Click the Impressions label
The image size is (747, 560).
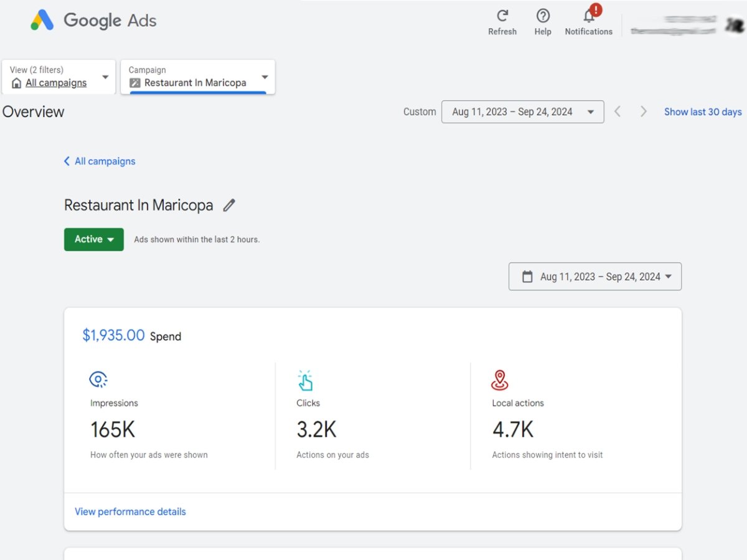click(114, 403)
